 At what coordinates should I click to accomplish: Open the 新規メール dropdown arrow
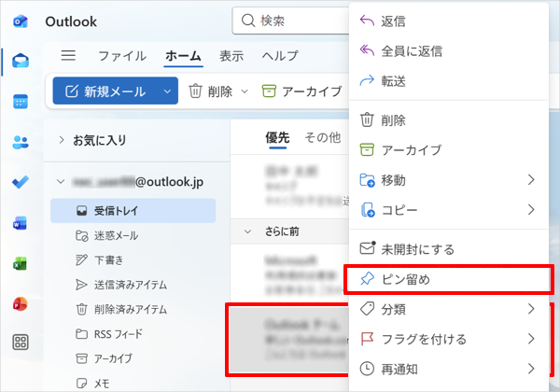tap(167, 91)
